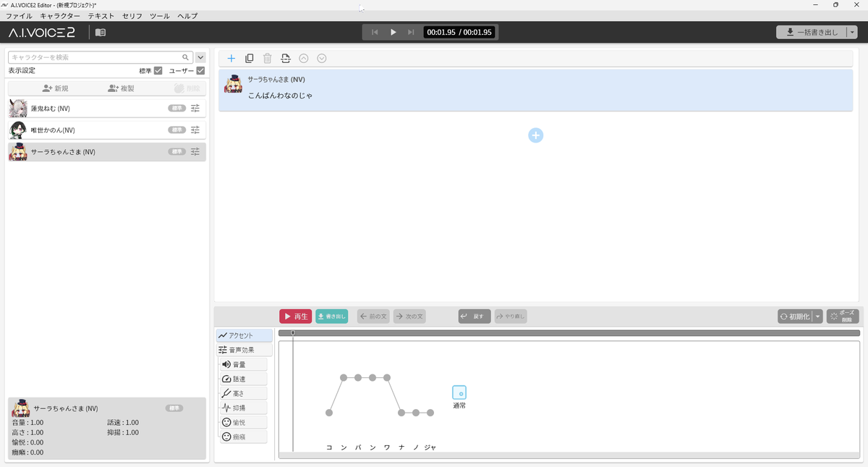Screen dimensions: 868x467
Task: Click the large round plus button below the line
Action: 536,135
